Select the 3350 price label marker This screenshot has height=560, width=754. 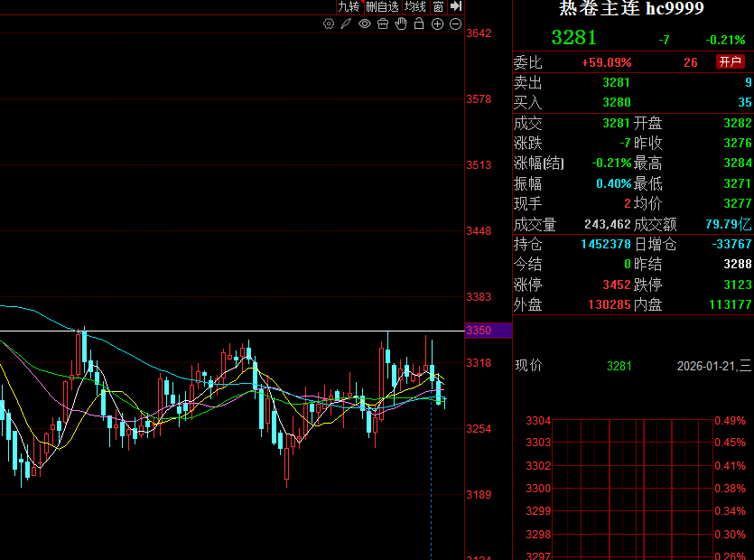489,331
